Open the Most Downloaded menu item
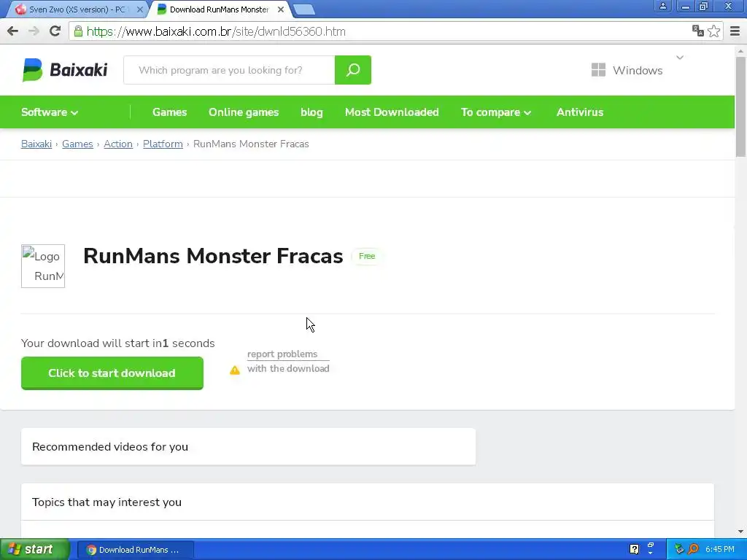Image resolution: width=747 pixels, height=560 pixels. (392, 112)
